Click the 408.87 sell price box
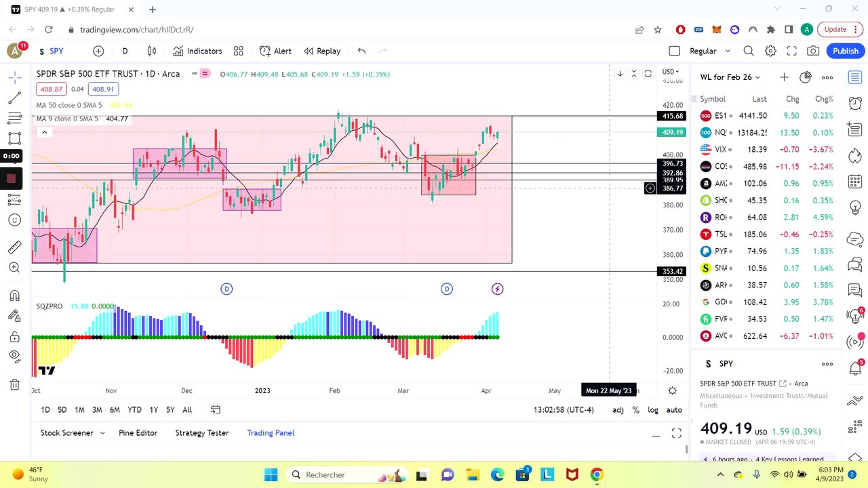The height and width of the screenshot is (488, 868). (x=52, y=89)
